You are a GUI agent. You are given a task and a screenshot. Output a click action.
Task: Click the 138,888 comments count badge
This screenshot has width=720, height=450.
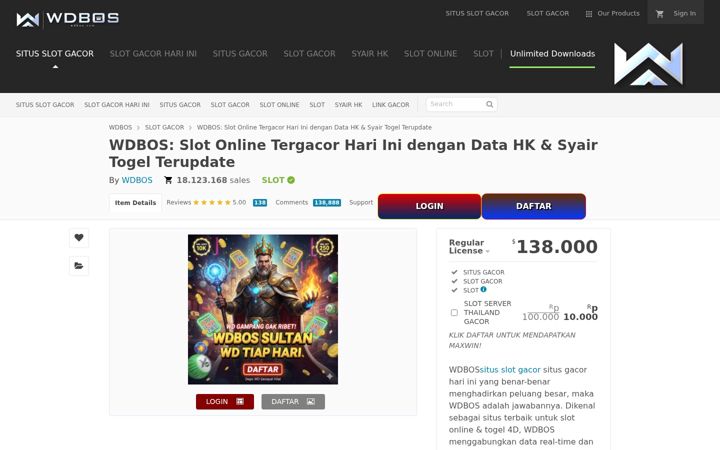click(x=327, y=202)
